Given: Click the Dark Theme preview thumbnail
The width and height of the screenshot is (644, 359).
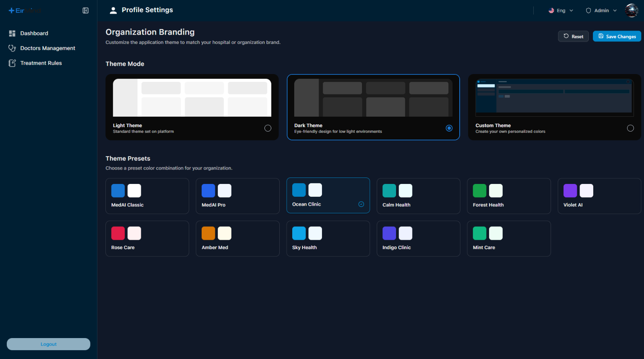Looking at the screenshot, I should point(373,98).
